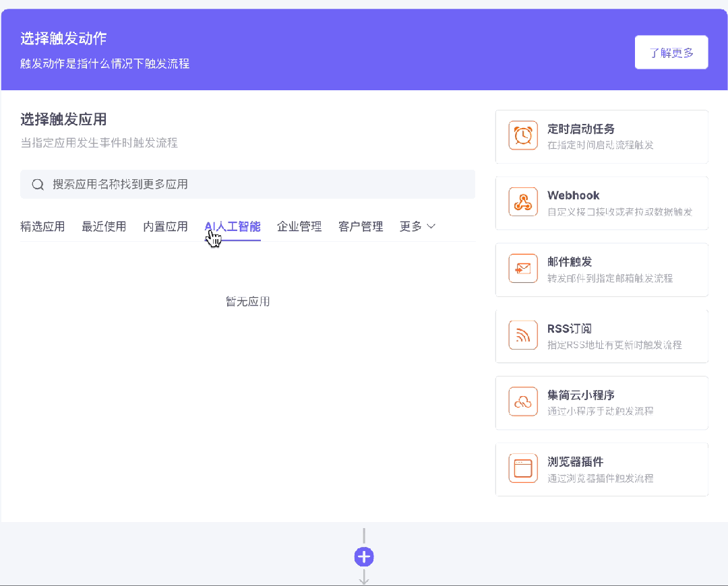Select the 邮件触发 card title
Image resolution: width=728 pixels, height=586 pixels.
point(570,262)
